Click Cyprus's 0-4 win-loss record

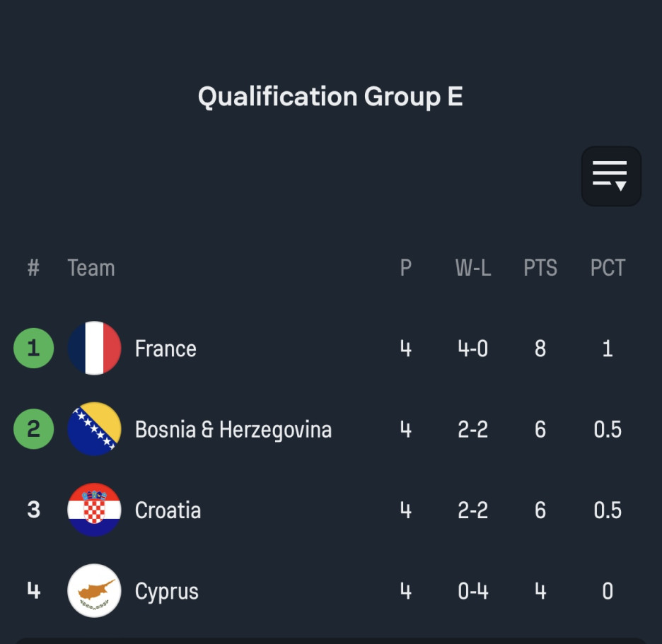[472, 590]
